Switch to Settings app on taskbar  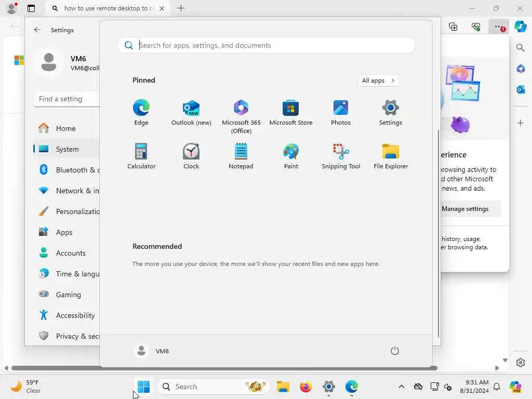click(x=329, y=387)
